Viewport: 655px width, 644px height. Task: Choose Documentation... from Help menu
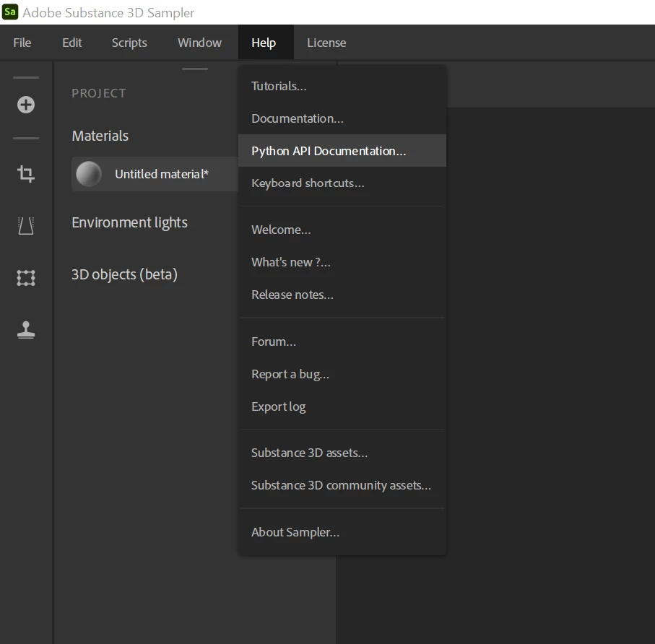pyautogui.click(x=342, y=118)
